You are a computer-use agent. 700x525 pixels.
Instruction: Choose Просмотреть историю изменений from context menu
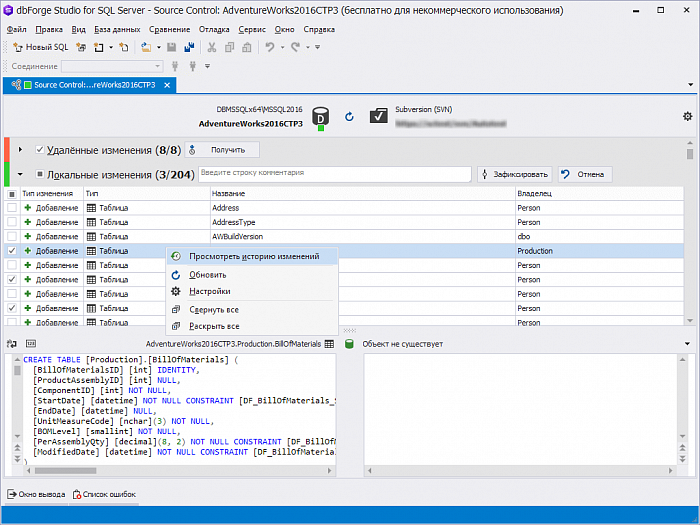[252, 256]
